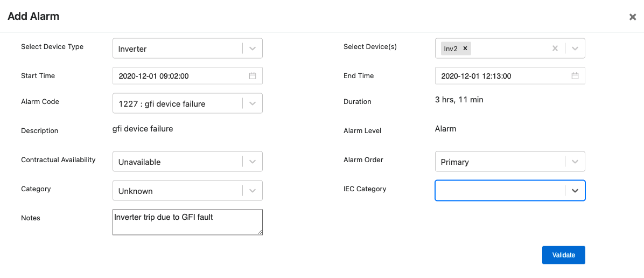The height and width of the screenshot is (278, 644).
Task: Click the Start Time date field
Action: pyautogui.click(x=187, y=76)
